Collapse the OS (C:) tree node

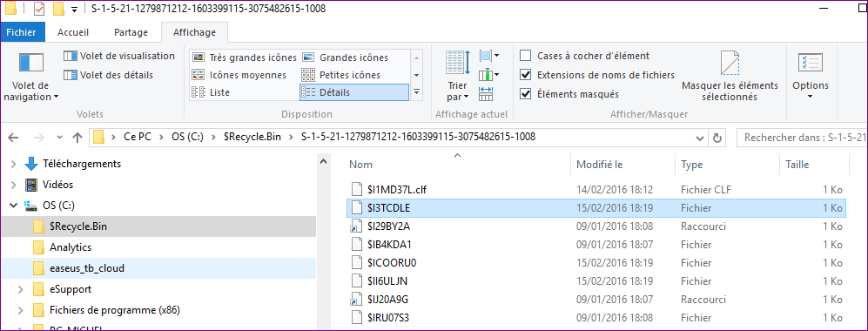point(14,206)
